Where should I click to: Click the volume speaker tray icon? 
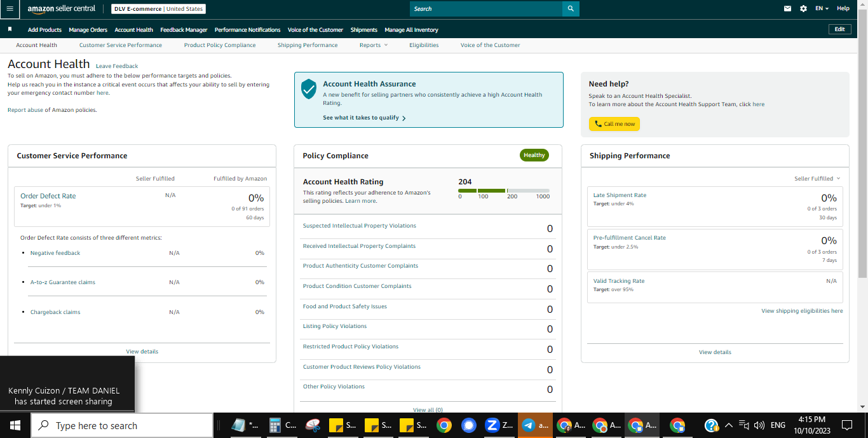(x=759, y=425)
